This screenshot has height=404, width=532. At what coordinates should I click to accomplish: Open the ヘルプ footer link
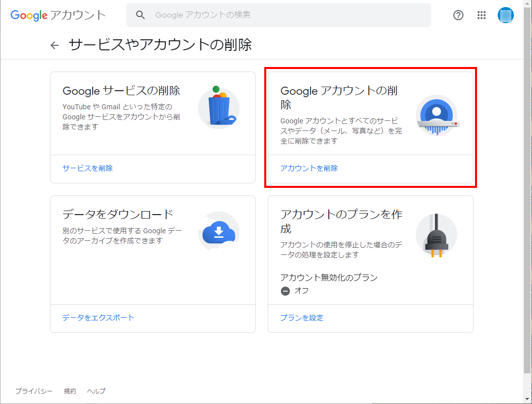pos(96,391)
